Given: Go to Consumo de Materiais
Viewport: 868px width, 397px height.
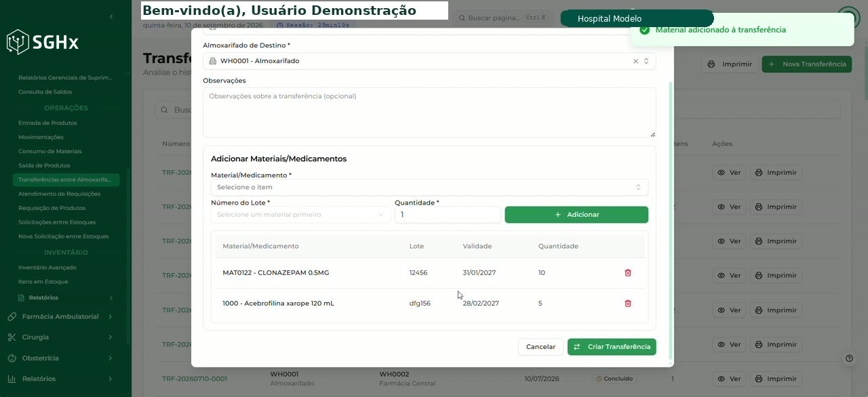Looking at the screenshot, I should coord(50,152).
